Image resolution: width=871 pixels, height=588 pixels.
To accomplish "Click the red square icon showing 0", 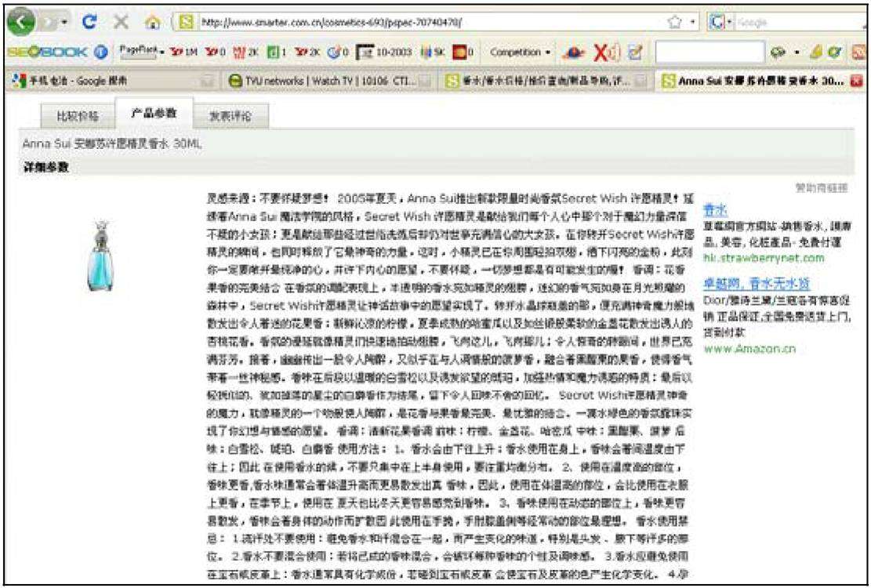I will pos(463,53).
